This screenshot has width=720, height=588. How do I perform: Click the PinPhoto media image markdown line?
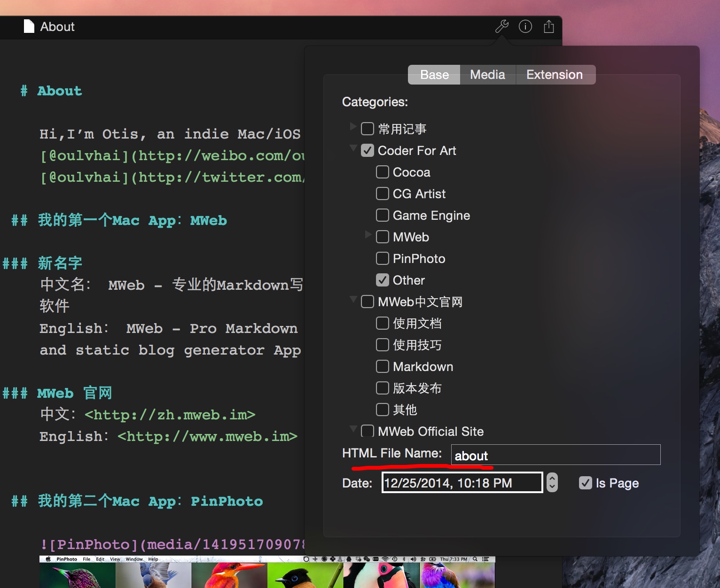coord(172,544)
